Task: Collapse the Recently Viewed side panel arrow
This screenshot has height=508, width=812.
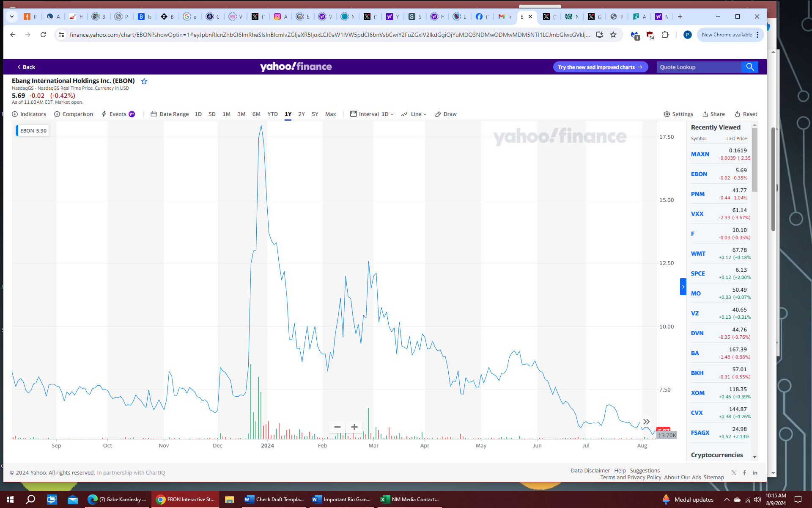Action: [x=683, y=287]
